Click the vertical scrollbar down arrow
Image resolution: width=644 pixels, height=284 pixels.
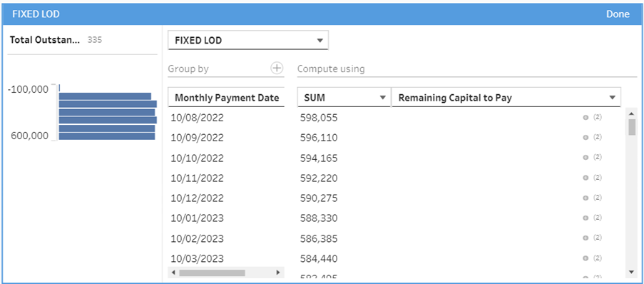pos(632,272)
